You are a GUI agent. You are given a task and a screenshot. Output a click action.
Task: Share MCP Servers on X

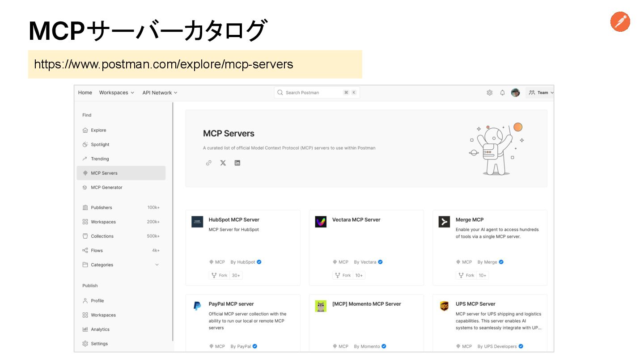point(223,163)
